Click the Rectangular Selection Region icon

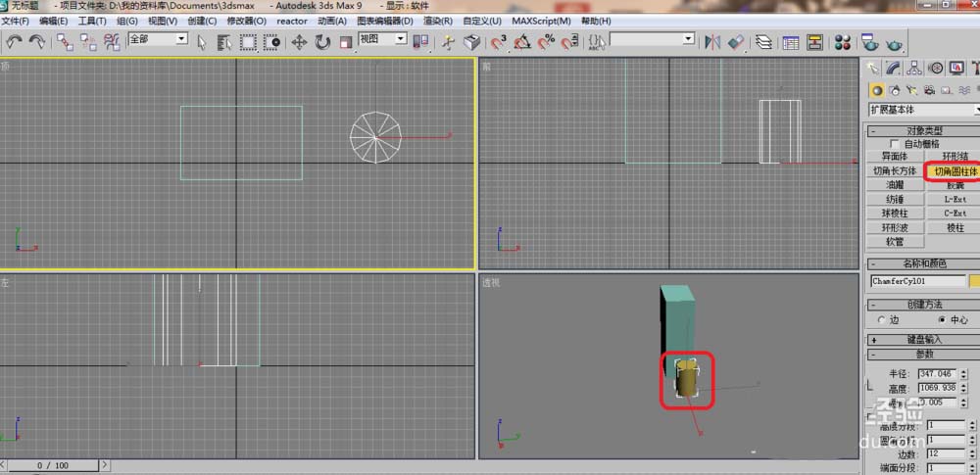pyautogui.click(x=248, y=42)
